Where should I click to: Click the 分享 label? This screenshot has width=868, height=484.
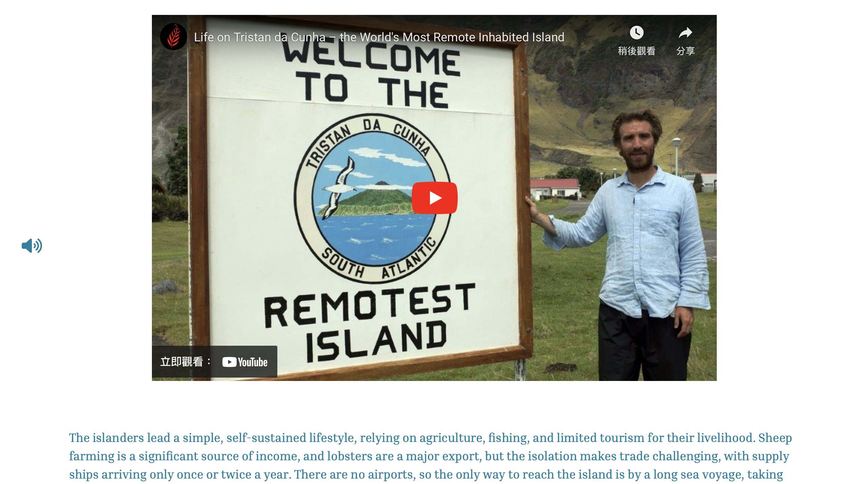(685, 51)
